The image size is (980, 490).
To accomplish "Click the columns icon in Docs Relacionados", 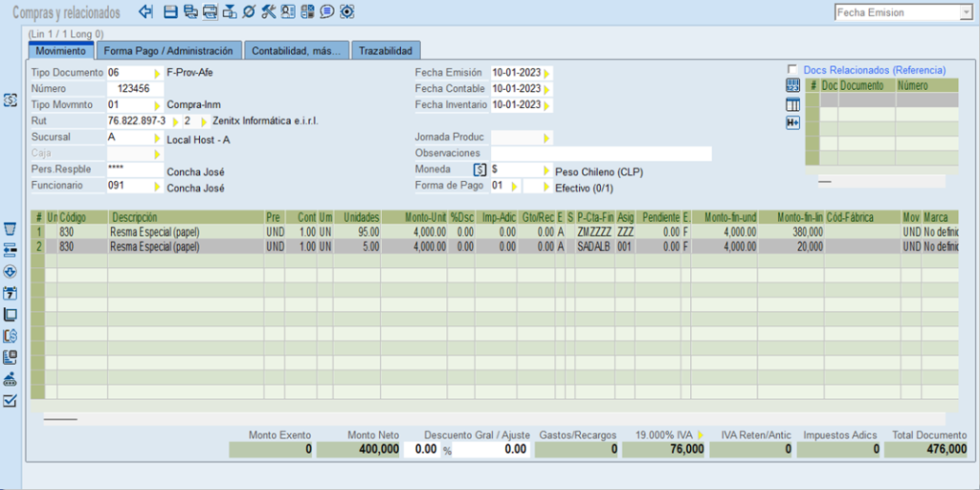I will 792,104.
